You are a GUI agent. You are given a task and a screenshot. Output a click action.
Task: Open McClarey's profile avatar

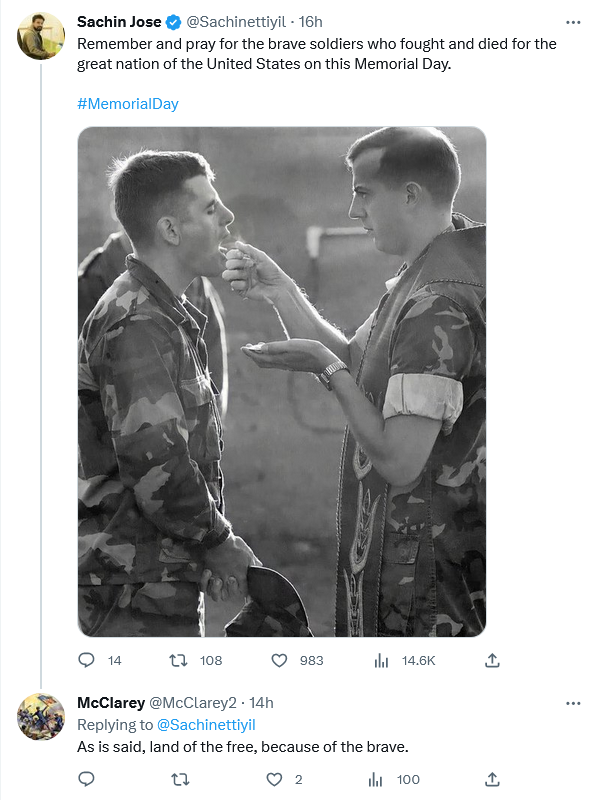tap(41, 716)
